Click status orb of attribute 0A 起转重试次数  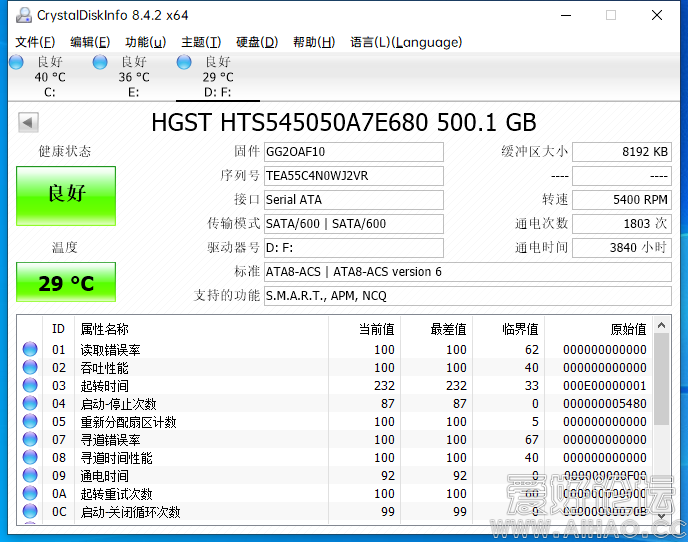(x=30, y=493)
